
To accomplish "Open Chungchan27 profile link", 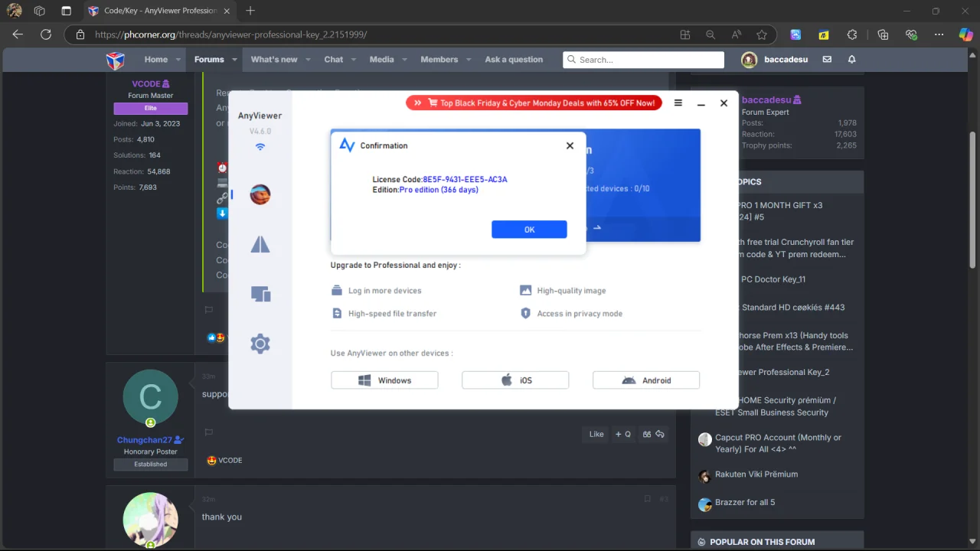I will pos(145,440).
